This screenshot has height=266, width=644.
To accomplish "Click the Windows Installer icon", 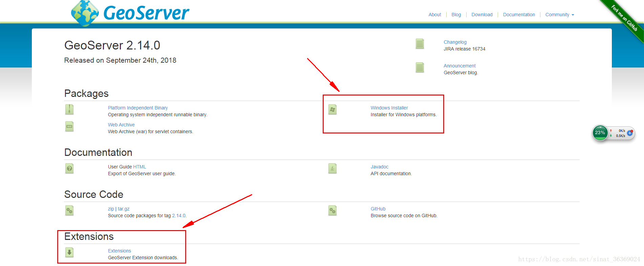I will 332,109.
